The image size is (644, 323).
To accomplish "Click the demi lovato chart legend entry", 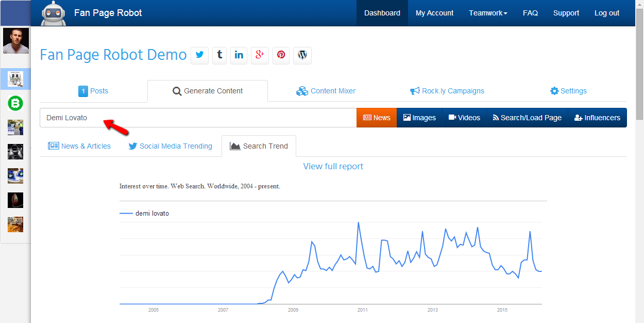I will [144, 213].
